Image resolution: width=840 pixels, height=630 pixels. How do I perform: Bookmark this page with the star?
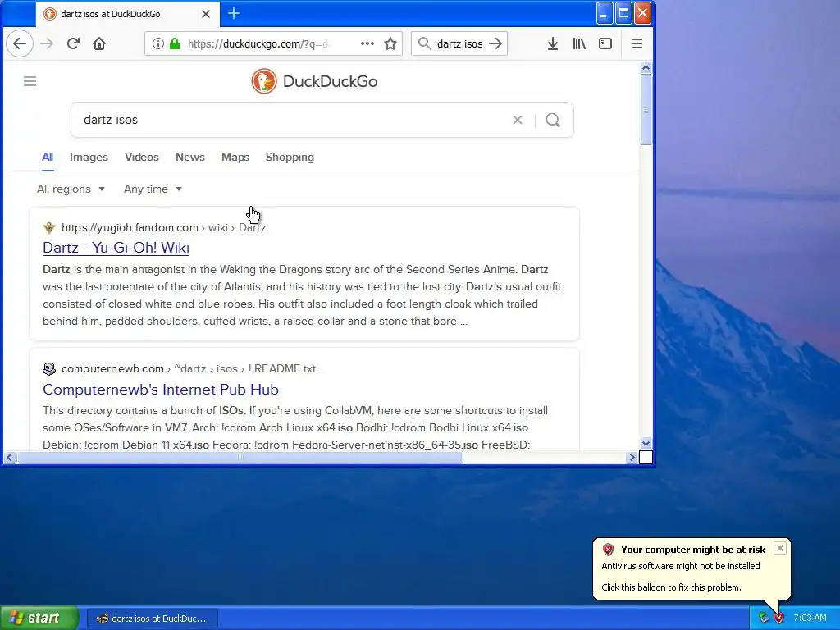point(390,43)
